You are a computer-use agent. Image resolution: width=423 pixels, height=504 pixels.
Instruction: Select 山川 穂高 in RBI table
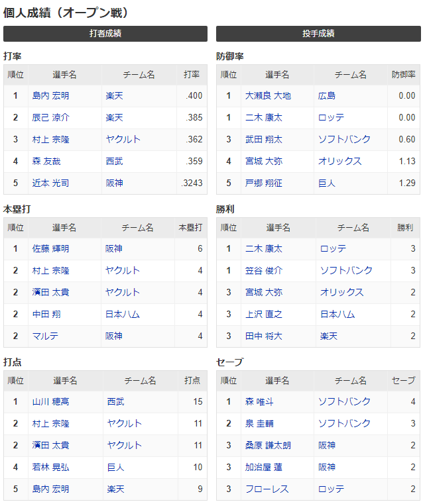coord(50,402)
